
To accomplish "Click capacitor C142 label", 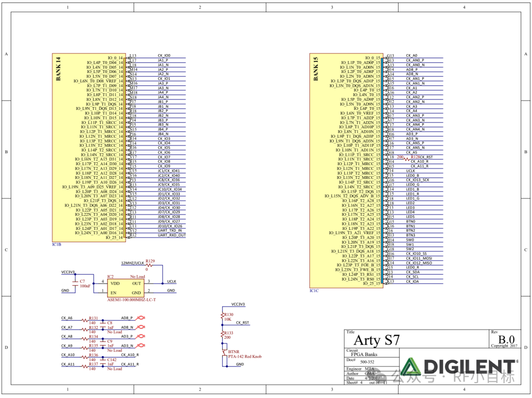I will pyautogui.click(x=112, y=360).
